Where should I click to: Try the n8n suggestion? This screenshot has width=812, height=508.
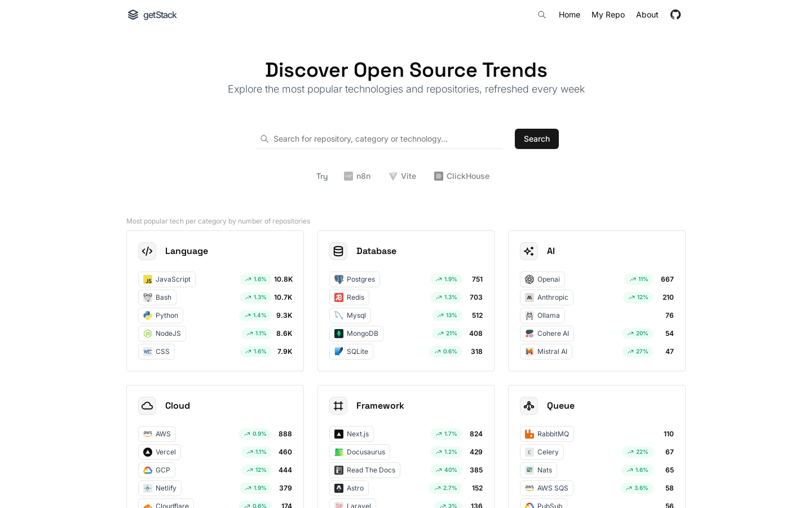pos(358,176)
